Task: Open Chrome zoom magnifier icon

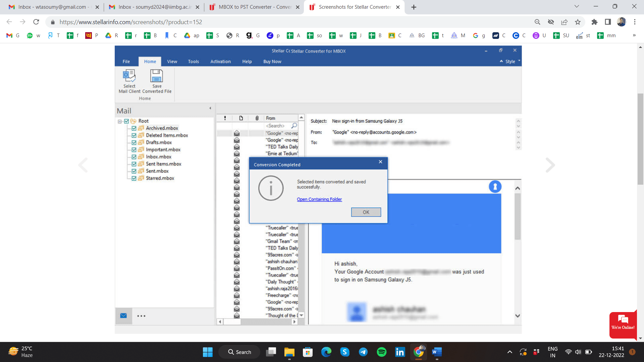Action: click(x=537, y=22)
